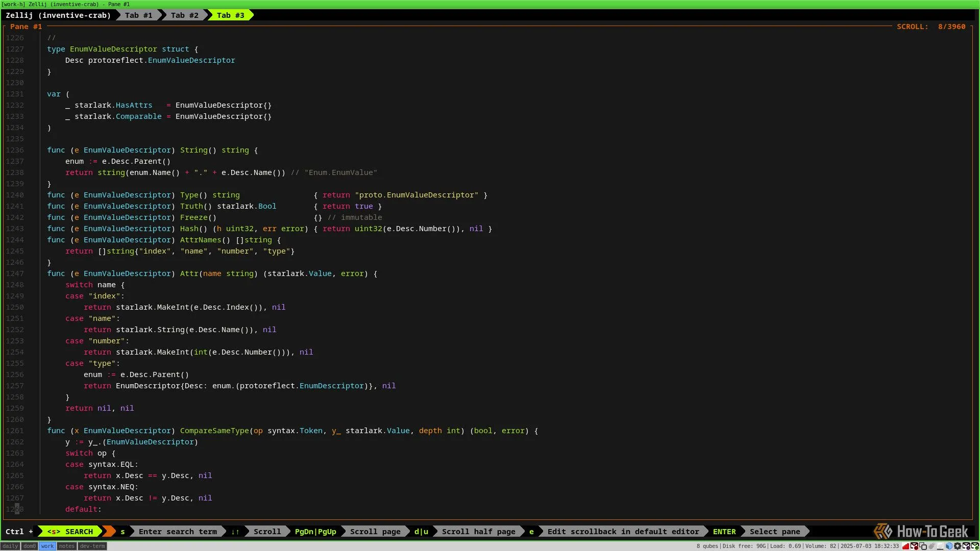Click the up-down arrows scroll key hint
Image resolution: width=980 pixels, height=551 pixels.
[x=235, y=531]
